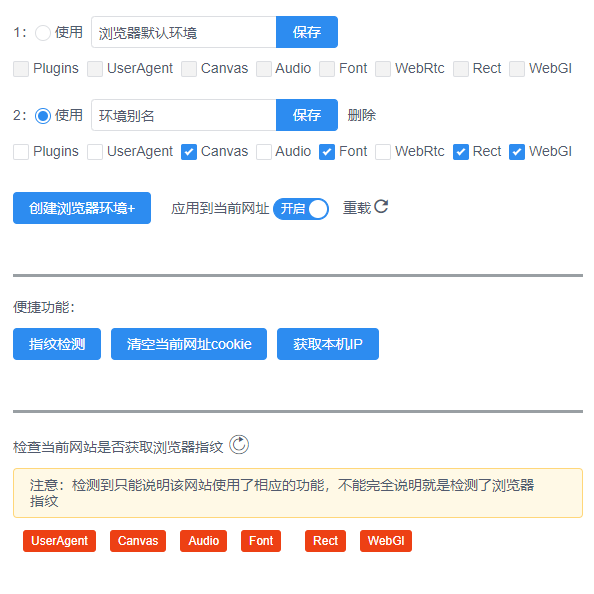The image size is (594, 594).
Task: Click 清空当前网址cookie button
Action: click(x=189, y=344)
